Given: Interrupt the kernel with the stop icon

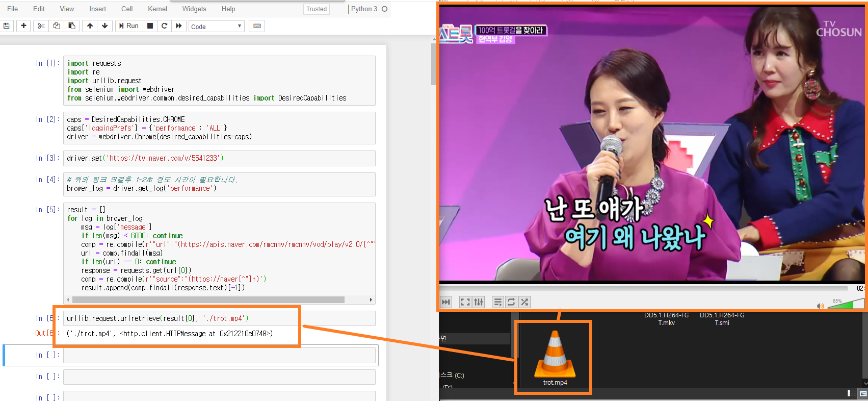Looking at the screenshot, I should click(150, 26).
